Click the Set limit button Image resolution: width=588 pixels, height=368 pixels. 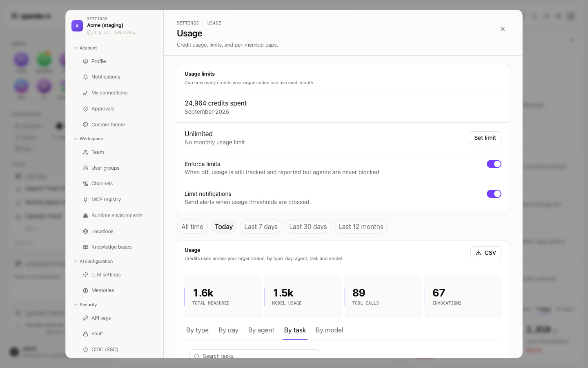(485, 138)
